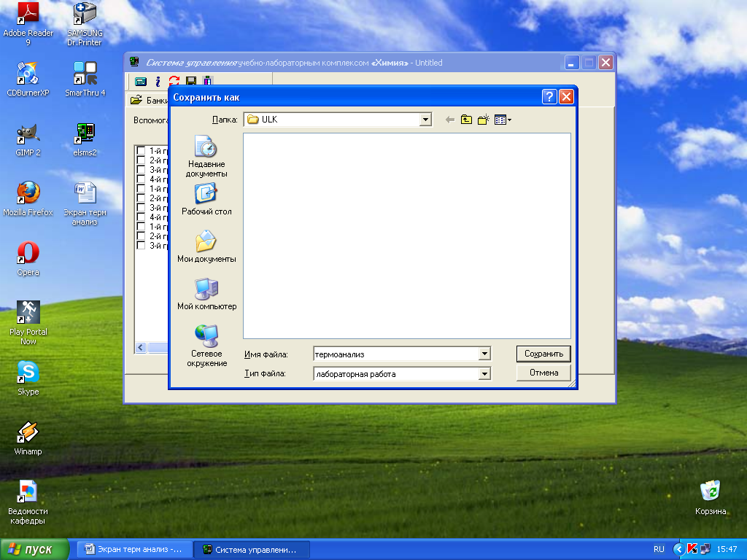747x560 pixels.
Task: Expand the 'Тип файла' dropdown arrow
Action: coord(484,374)
